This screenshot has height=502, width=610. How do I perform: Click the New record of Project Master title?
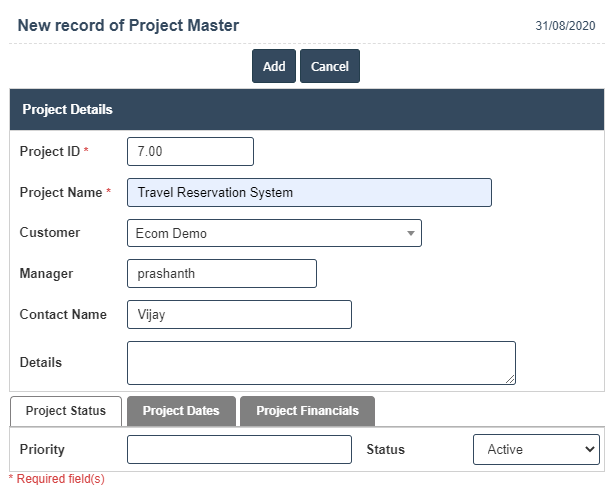click(128, 25)
